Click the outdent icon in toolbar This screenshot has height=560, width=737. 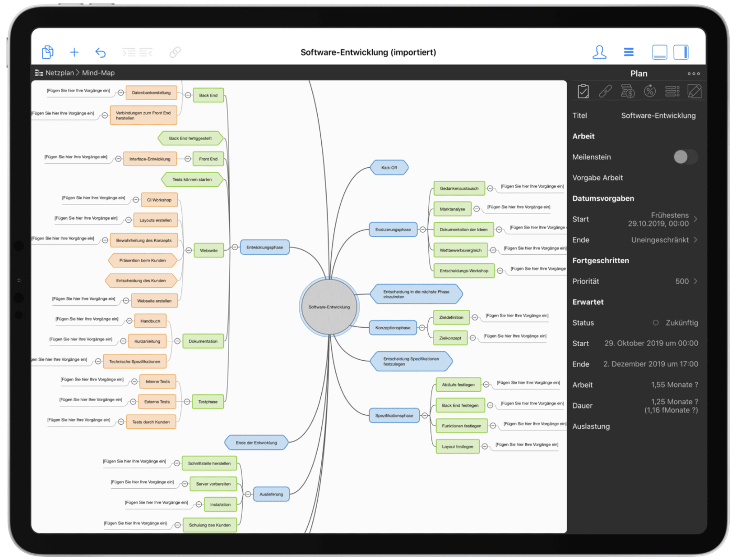pyautogui.click(x=146, y=52)
